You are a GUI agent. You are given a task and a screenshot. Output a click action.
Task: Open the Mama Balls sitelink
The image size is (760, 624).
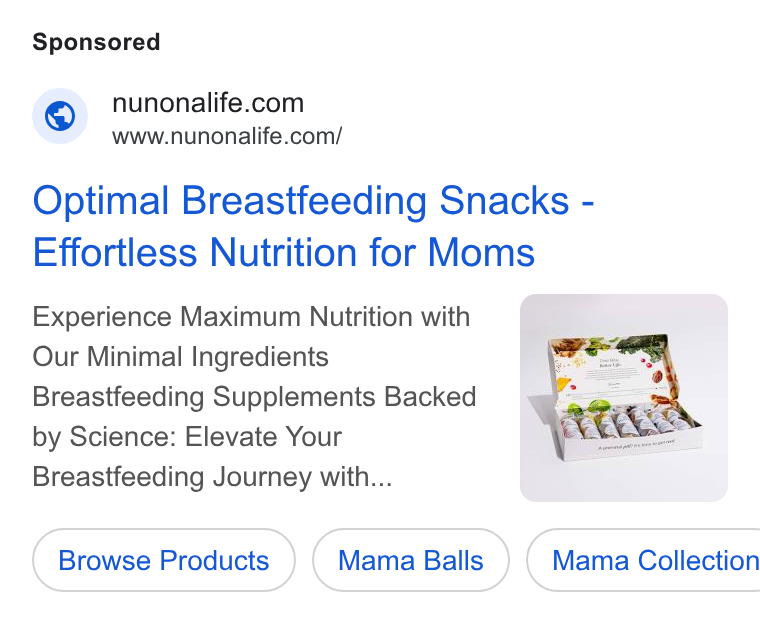pos(411,560)
